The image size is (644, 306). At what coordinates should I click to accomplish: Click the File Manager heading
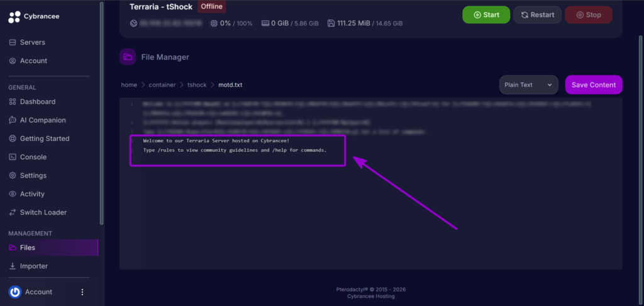click(x=165, y=57)
